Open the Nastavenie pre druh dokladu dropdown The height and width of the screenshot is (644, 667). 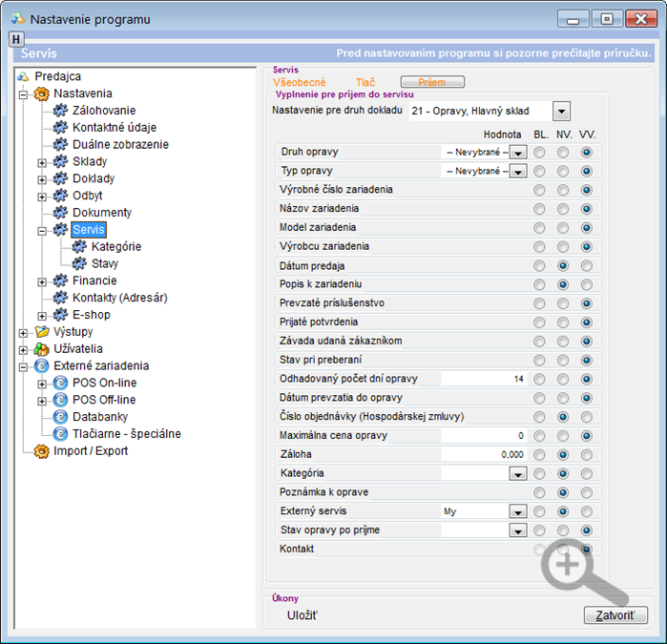[x=561, y=112]
